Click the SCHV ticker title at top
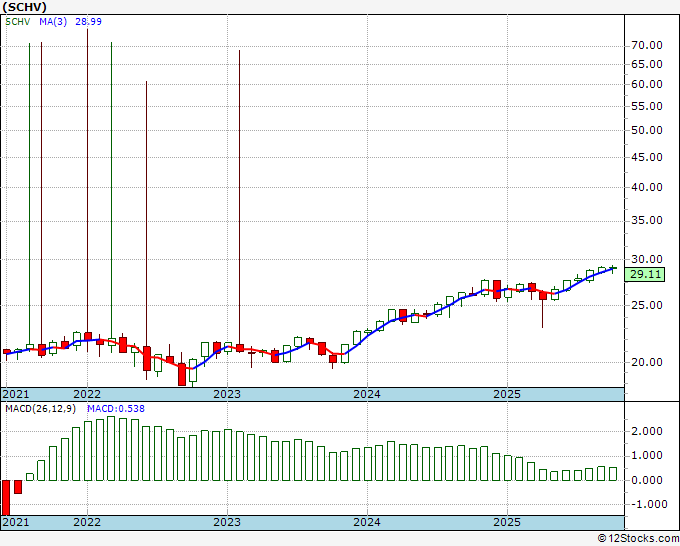 [24, 7]
